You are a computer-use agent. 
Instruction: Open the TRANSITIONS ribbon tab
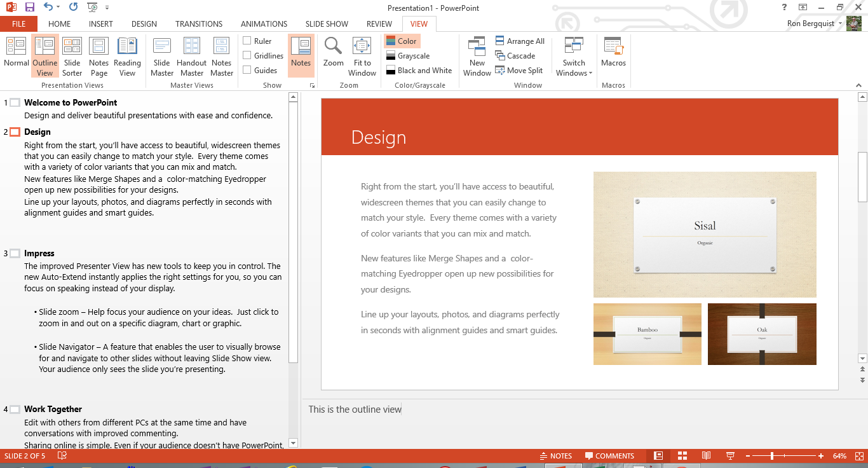pyautogui.click(x=199, y=24)
